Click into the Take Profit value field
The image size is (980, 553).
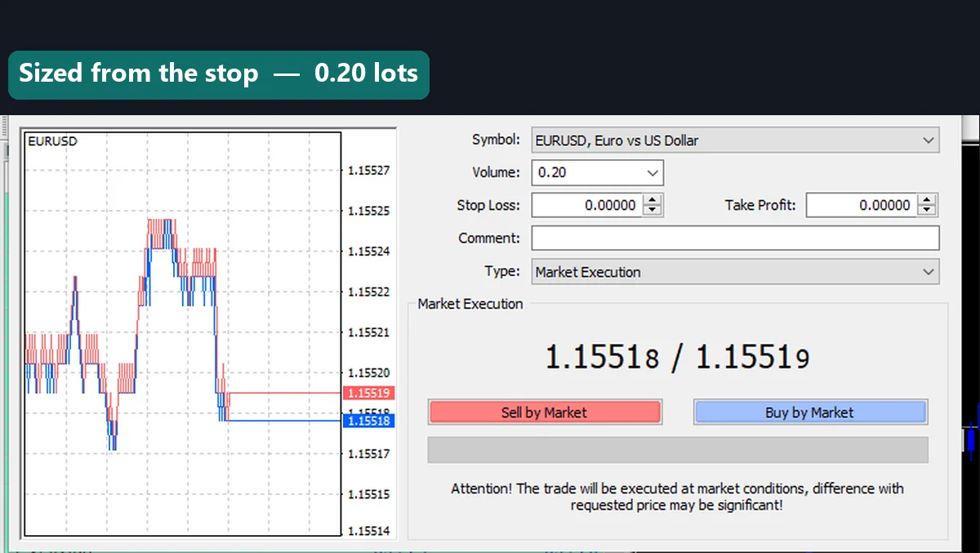point(861,205)
